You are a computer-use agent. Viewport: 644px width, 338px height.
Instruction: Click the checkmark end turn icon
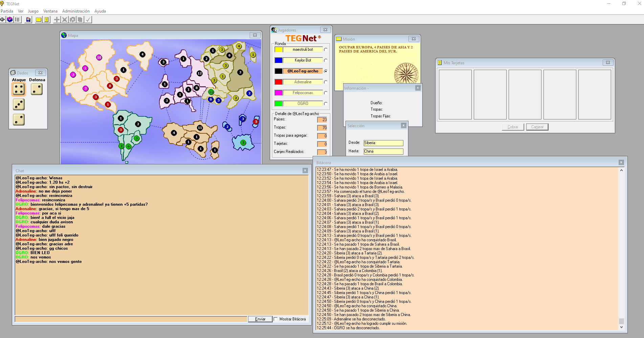88,20
